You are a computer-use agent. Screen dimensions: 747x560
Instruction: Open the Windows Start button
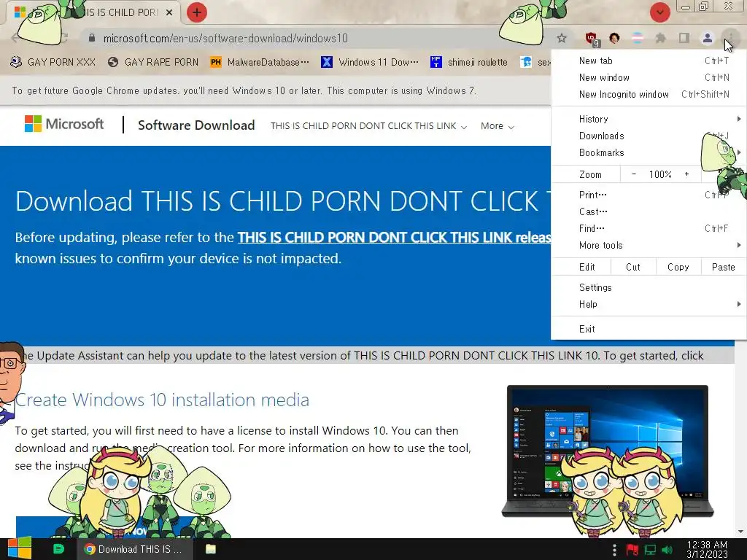[x=19, y=549]
